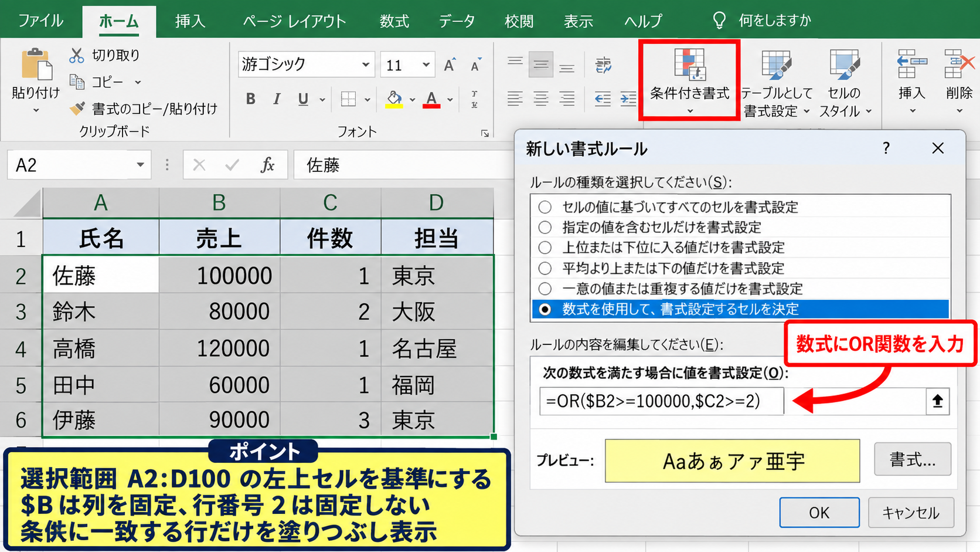Select the 指定の値を含むセルだけを書式設定 radio option
The width and height of the screenshot is (980, 552).
coord(545,228)
